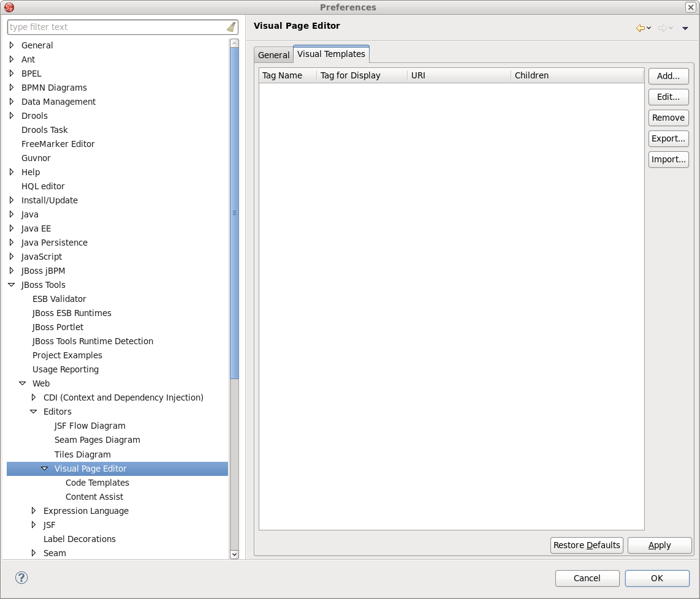The height and width of the screenshot is (599, 700).
Task: Open the view menu via the triangle icon
Action: (x=685, y=28)
